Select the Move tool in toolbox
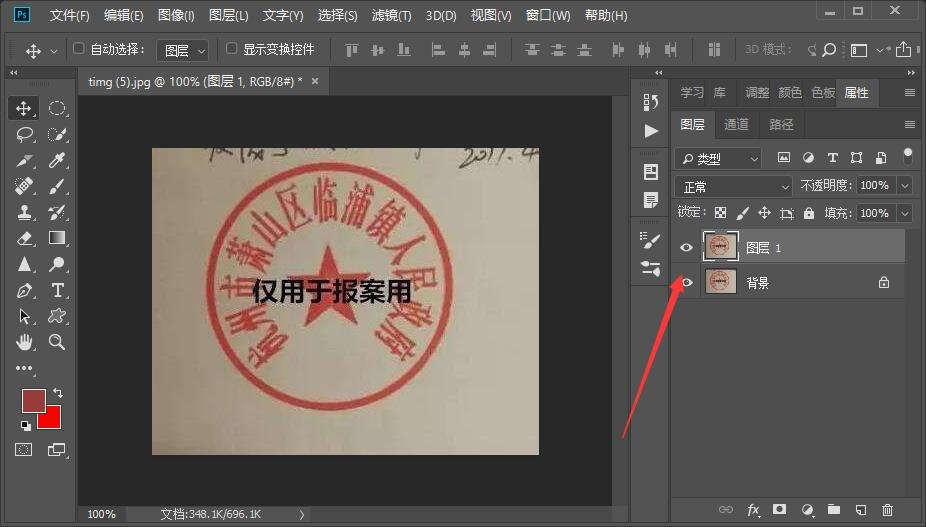Viewport: 926px width, 527px height. click(x=24, y=108)
